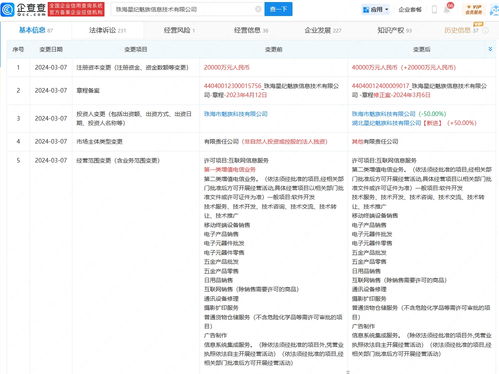Open the notification bell with red badge
The height and width of the screenshot is (374, 499).
447,9
